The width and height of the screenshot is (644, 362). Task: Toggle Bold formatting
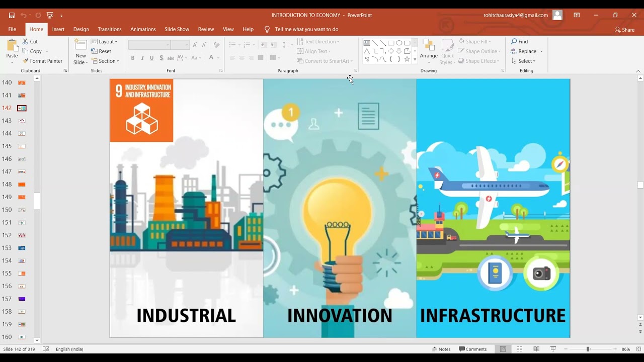(x=133, y=58)
